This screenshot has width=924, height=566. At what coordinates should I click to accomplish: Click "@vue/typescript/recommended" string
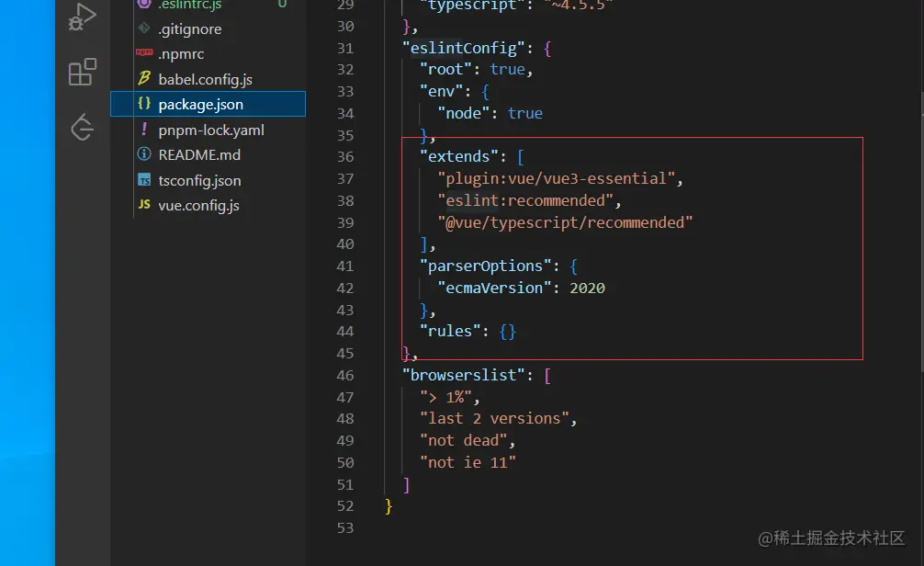pos(565,222)
